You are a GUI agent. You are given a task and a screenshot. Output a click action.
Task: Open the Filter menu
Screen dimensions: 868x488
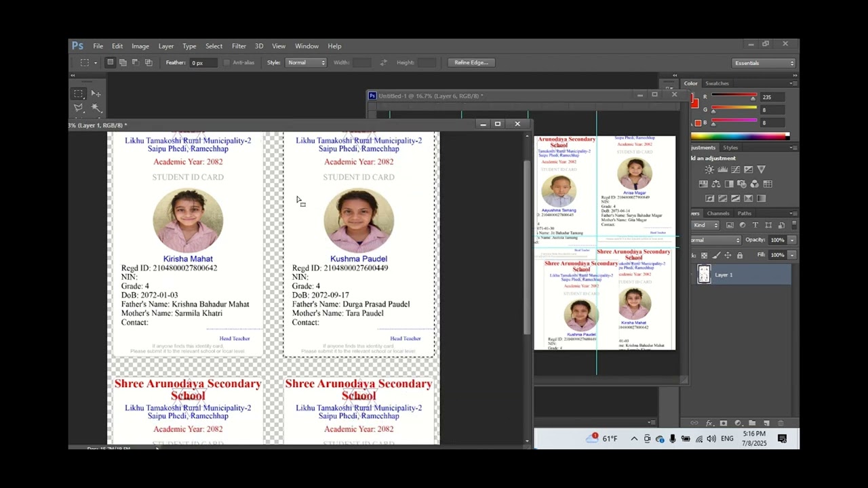pos(239,46)
